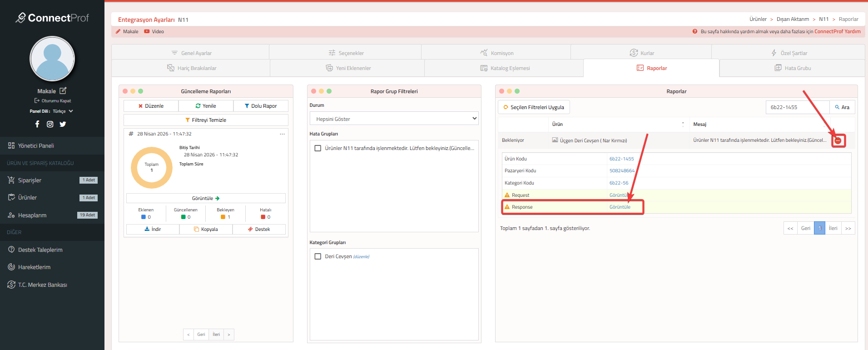Open the Instagram icon link
This screenshot has width=868, height=350.
[50, 124]
